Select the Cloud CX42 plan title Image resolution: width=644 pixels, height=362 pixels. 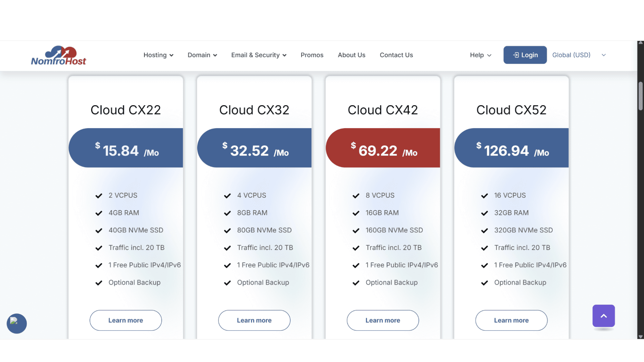383,110
